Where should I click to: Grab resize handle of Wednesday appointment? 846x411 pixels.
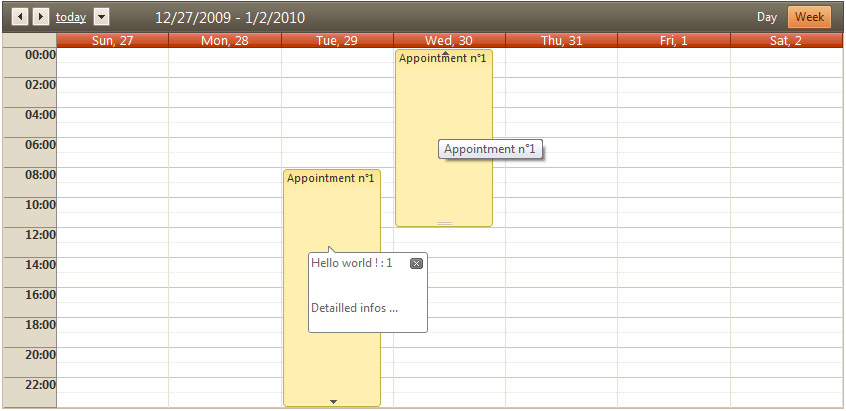pos(444,223)
